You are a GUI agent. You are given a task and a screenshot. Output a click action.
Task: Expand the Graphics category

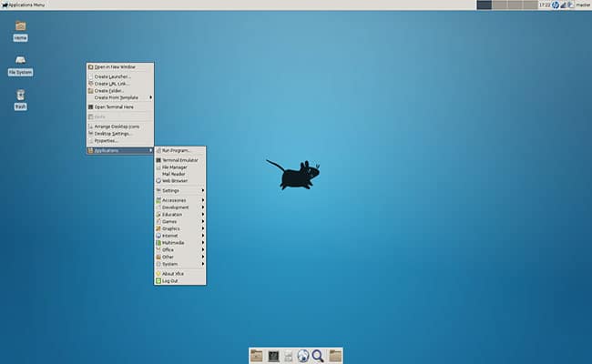(x=180, y=228)
